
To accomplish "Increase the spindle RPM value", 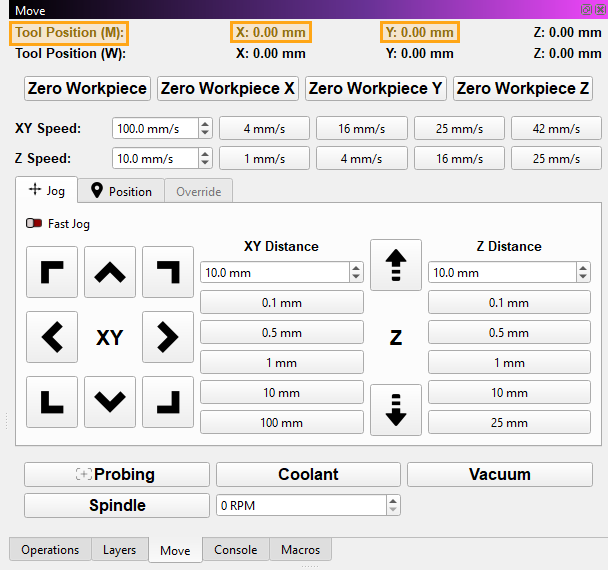I will (392, 501).
